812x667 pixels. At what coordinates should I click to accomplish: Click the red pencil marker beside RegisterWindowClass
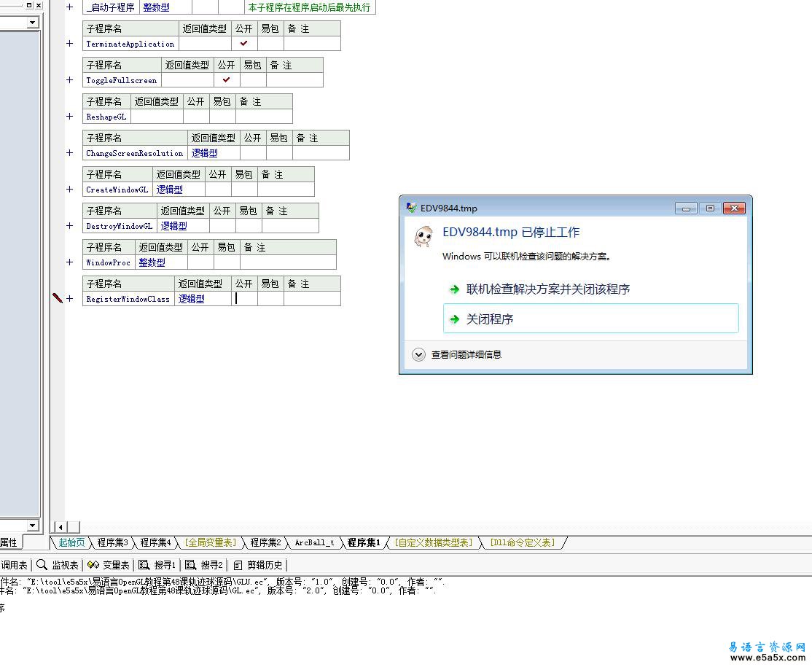[58, 298]
